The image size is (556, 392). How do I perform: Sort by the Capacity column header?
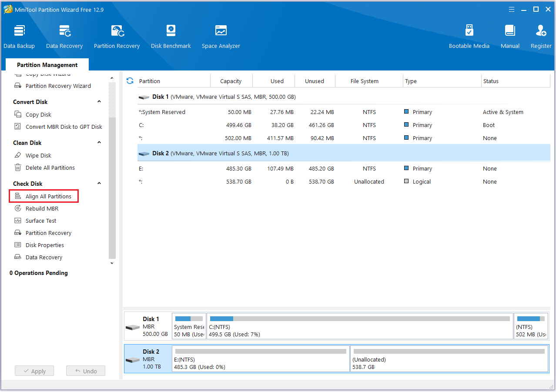231,81
